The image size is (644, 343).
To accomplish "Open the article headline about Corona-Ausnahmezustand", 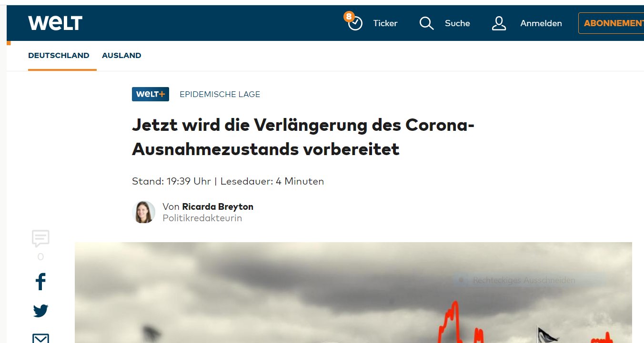I will (303, 137).
